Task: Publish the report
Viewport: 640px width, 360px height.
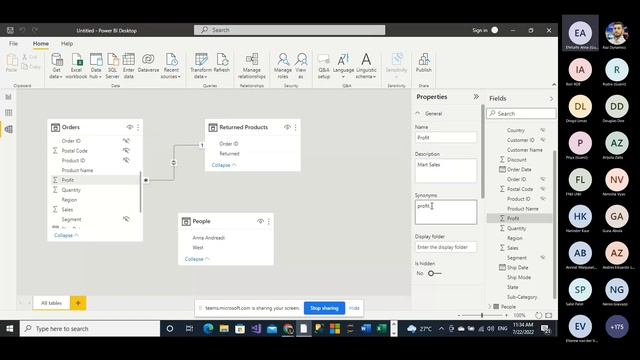Action: [424, 63]
